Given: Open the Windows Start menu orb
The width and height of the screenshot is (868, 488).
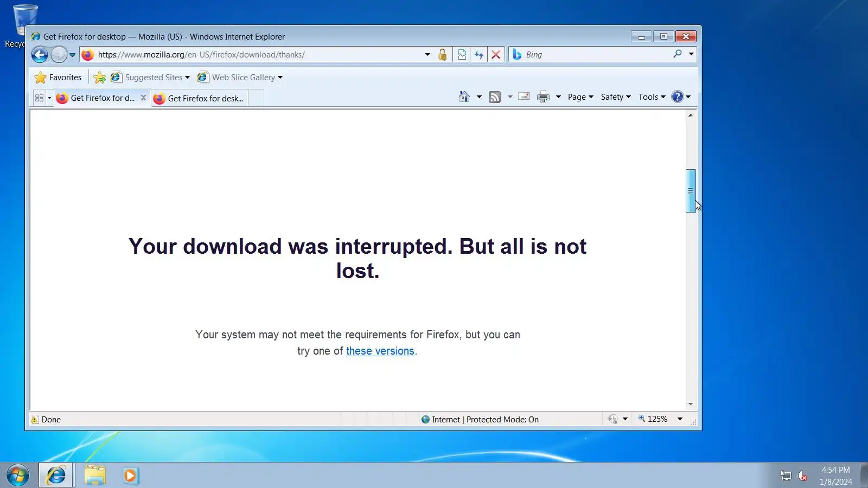Looking at the screenshot, I should 18,476.
